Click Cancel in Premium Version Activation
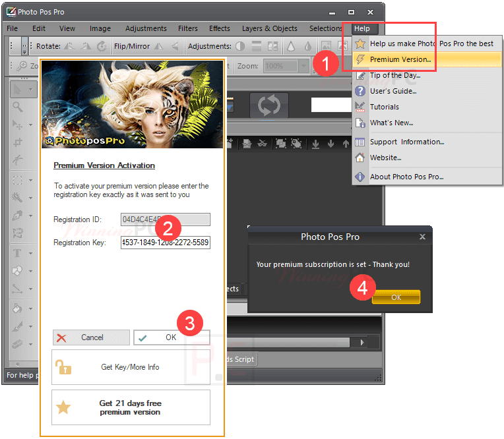 (x=91, y=337)
